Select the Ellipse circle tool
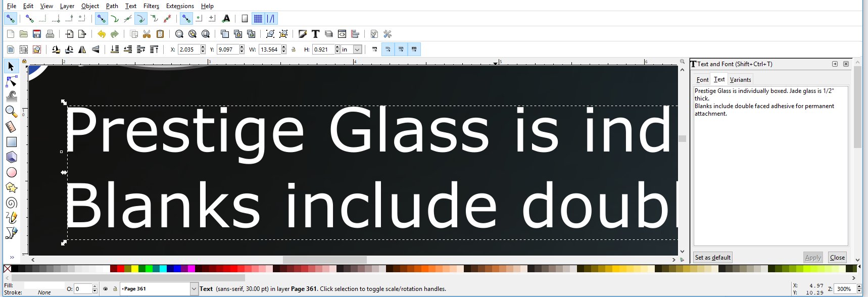 (11, 172)
